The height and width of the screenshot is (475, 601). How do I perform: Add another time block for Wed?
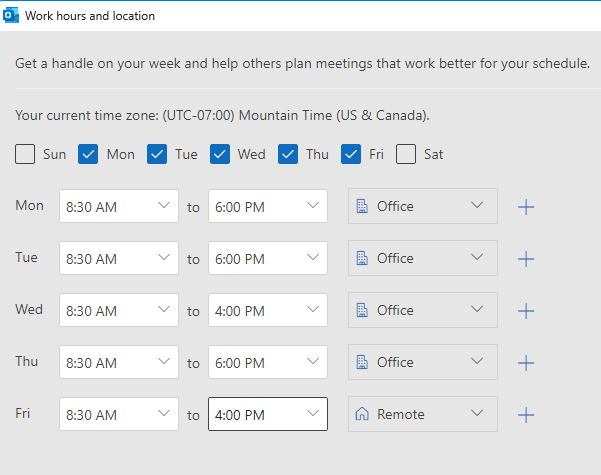[x=526, y=311]
